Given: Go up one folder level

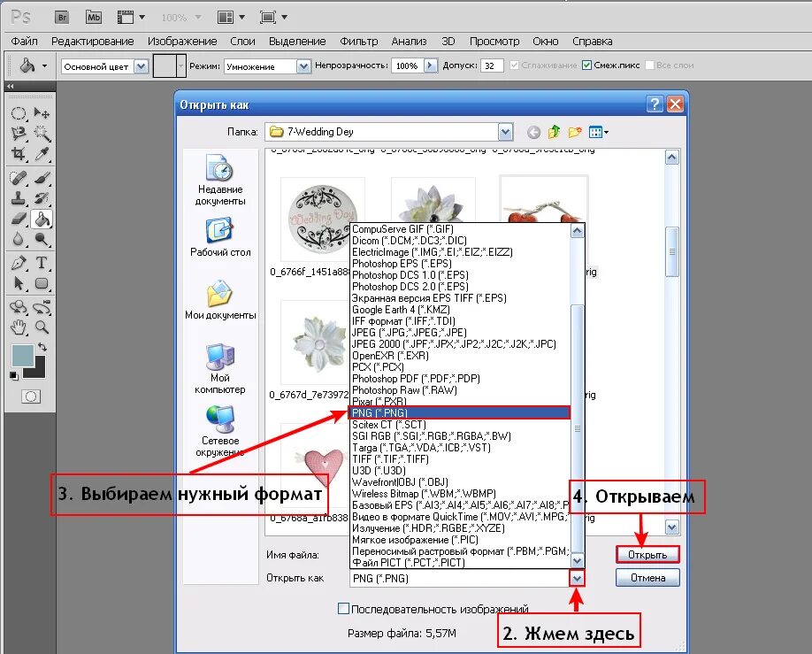Looking at the screenshot, I should click(554, 132).
